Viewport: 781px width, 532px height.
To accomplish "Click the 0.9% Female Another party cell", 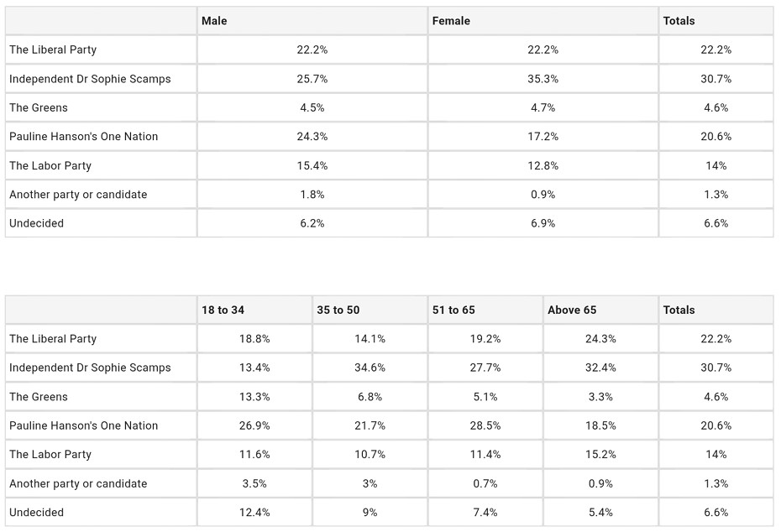I will [543, 195].
